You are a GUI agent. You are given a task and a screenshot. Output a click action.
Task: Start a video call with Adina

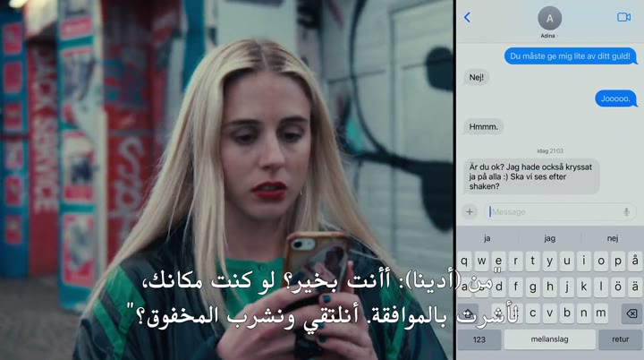(x=623, y=17)
